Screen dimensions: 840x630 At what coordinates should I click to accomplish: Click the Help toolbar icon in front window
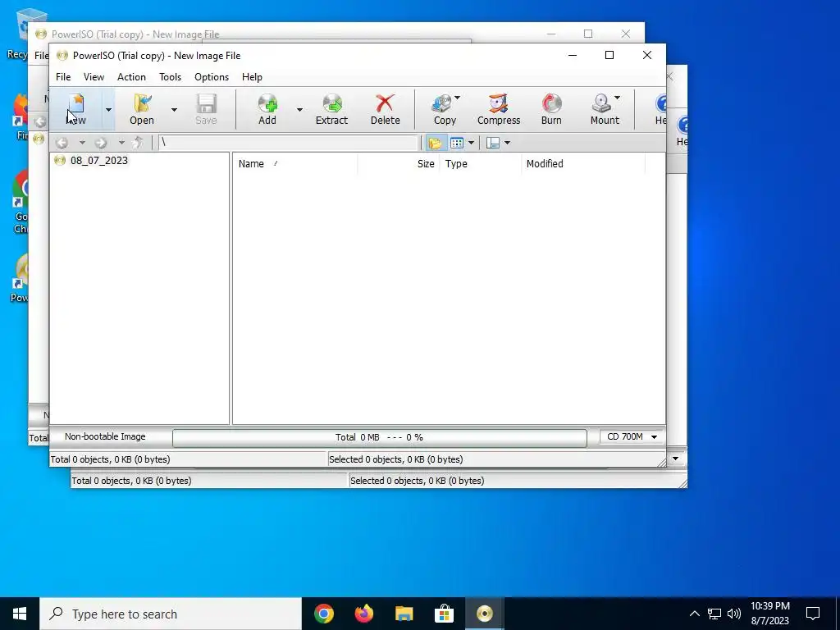[x=660, y=109]
